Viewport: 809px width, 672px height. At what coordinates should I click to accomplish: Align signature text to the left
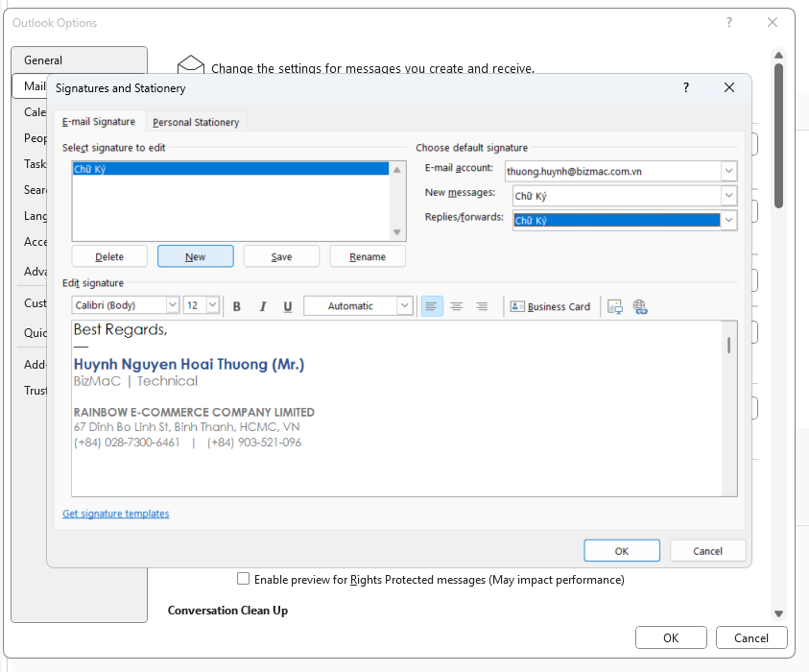[x=432, y=306]
